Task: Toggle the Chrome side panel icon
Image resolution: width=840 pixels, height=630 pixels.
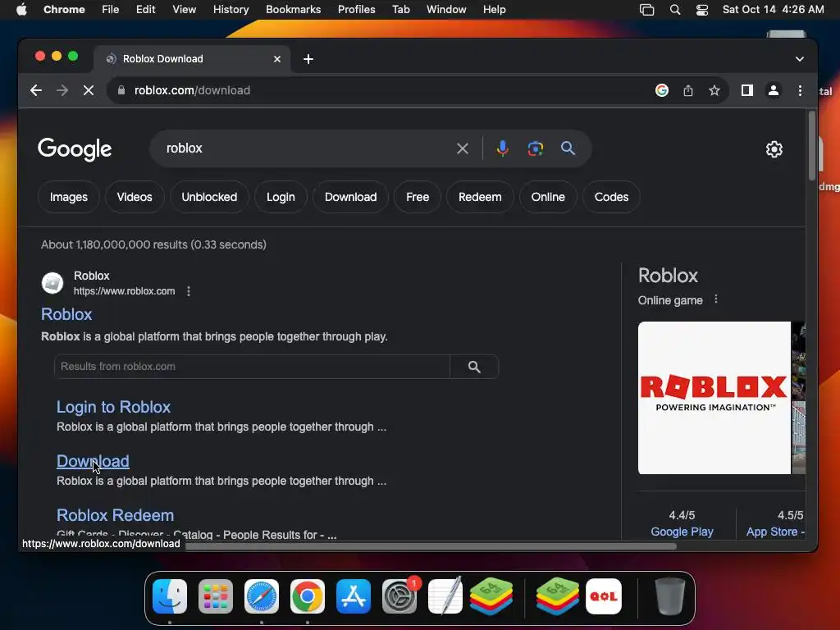Action: coord(746,90)
